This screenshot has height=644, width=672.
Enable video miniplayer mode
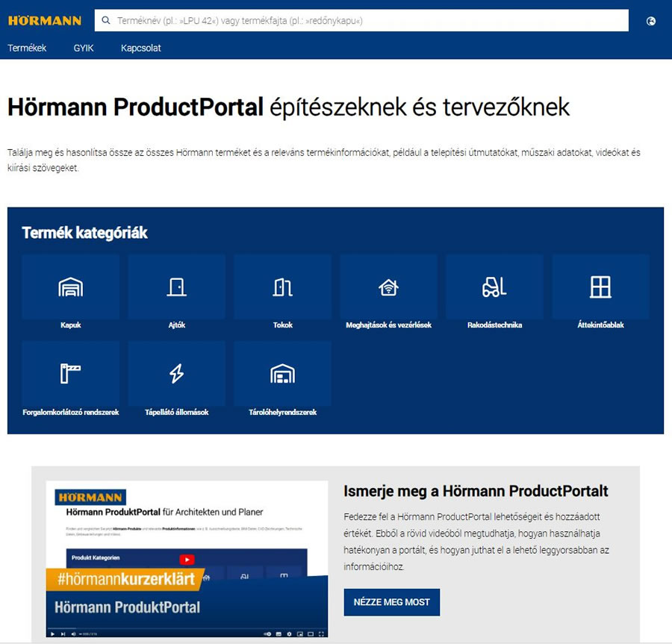pyautogui.click(x=300, y=634)
